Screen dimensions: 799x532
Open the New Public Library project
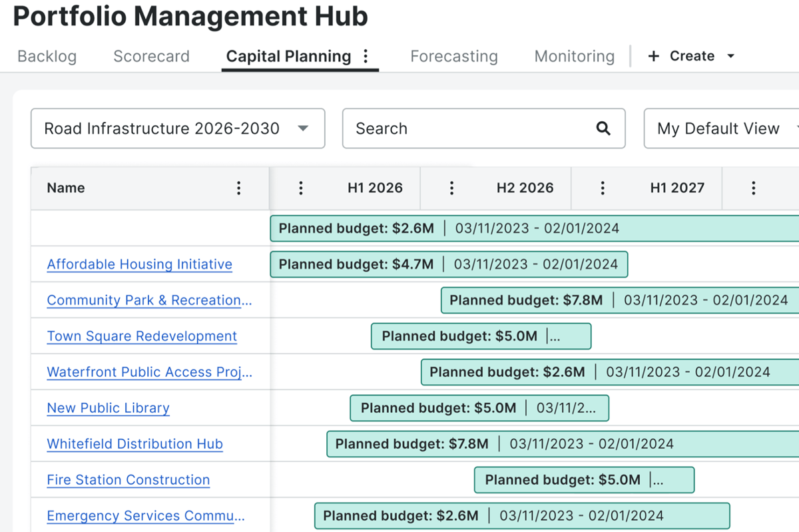click(x=108, y=408)
